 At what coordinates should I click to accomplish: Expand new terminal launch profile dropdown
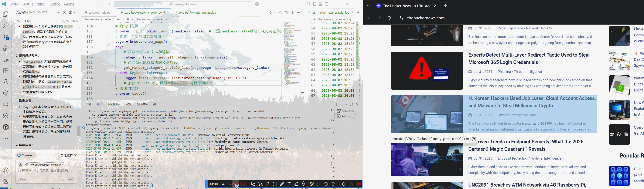click(340, 104)
